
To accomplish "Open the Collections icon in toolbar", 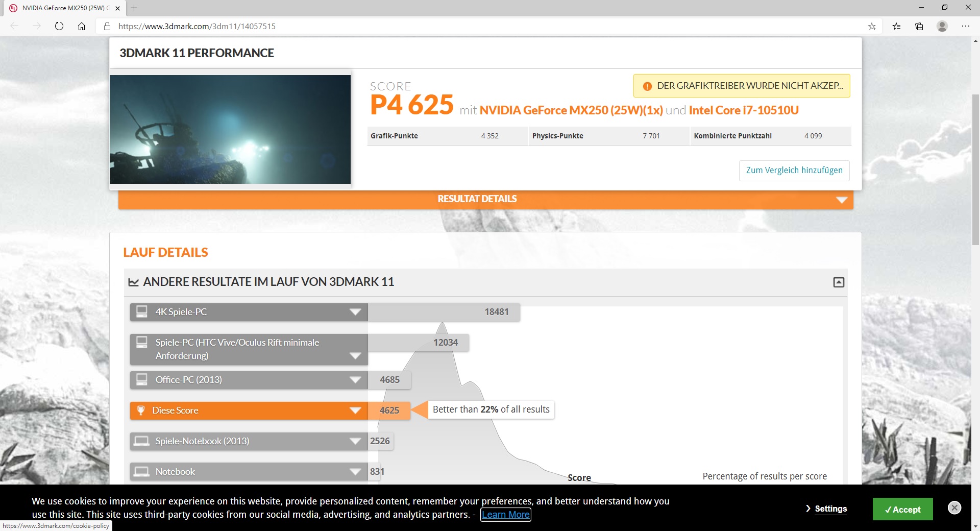I will [x=919, y=26].
